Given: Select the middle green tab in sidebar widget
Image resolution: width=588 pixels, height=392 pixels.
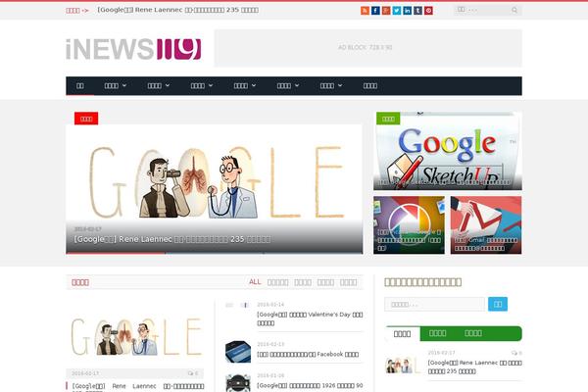Looking at the screenshot, I should (438, 333).
